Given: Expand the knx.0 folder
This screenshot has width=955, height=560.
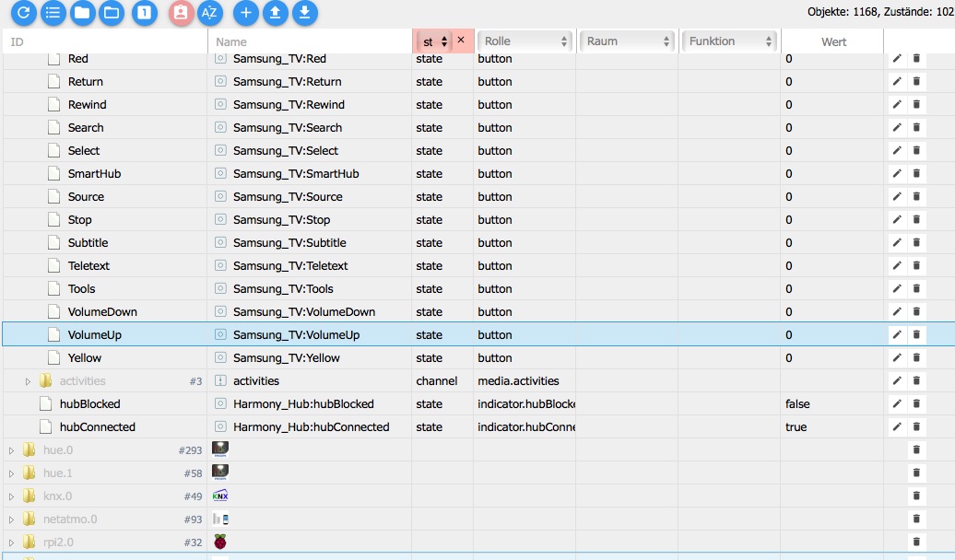Looking at the screenshot, I should tap(11, 496).
